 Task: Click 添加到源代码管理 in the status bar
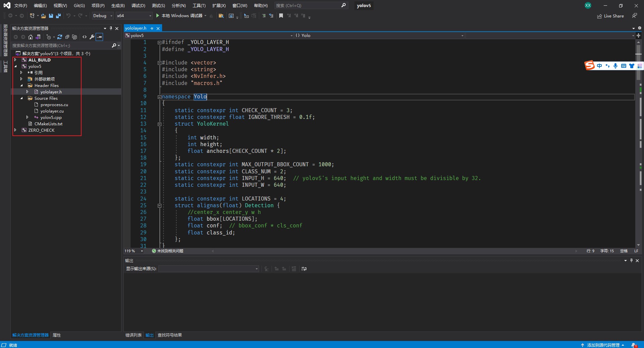[603, 345]
